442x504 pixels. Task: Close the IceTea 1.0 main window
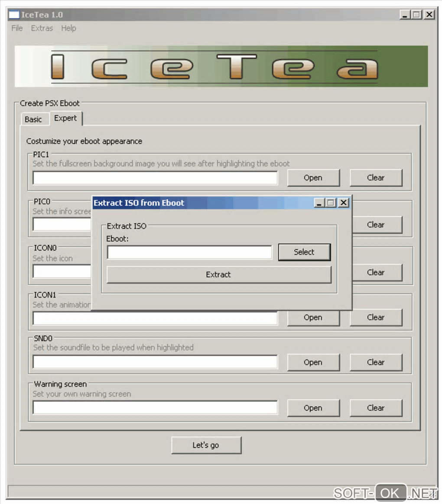(429, 14)
